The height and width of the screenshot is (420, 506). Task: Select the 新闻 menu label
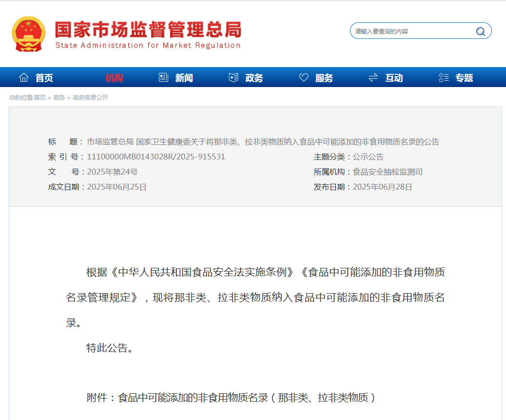click(184, 78)
